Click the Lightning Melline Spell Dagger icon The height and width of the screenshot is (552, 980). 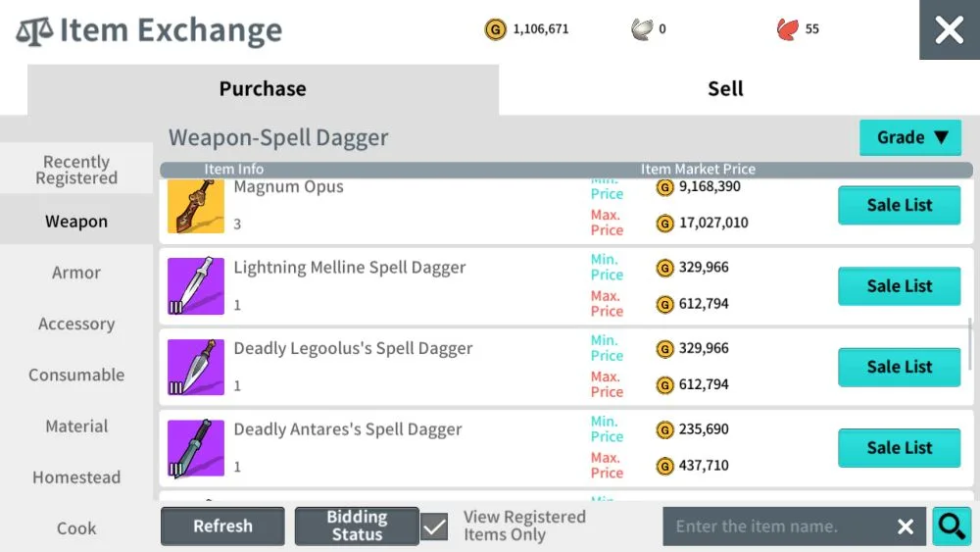[x=196, y=286]
